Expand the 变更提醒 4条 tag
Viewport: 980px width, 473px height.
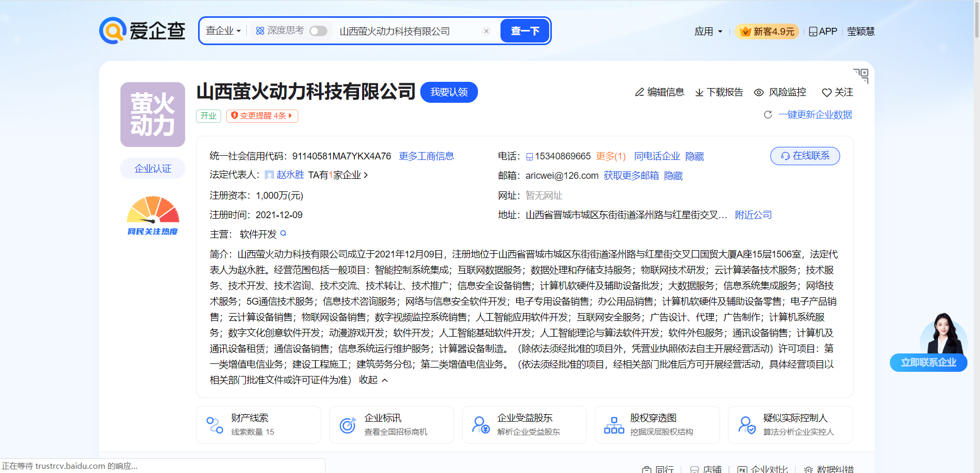(x=262, y=116)
